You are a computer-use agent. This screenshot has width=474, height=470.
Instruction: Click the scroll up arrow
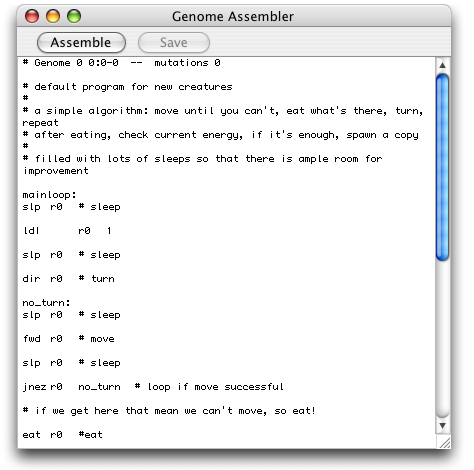(442, 65)
